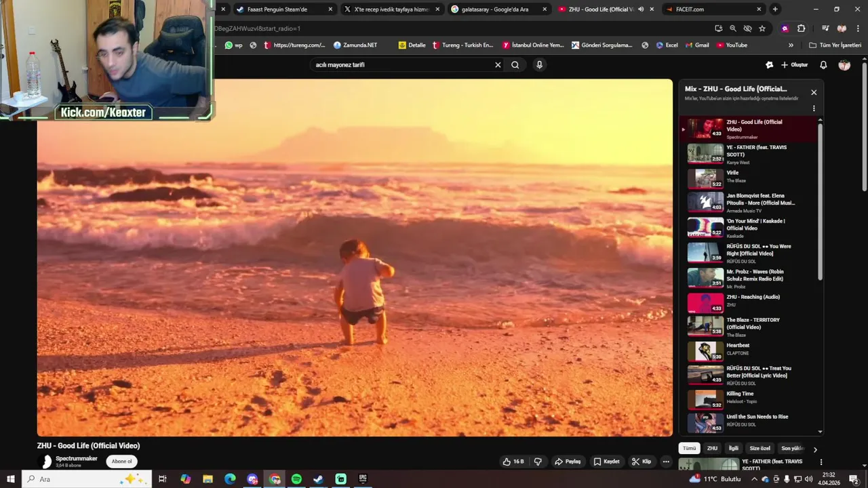The width and height of the screenshot is (868, 488).
Task: Open Spotify from the taskbar
Action: click(296, 479)
